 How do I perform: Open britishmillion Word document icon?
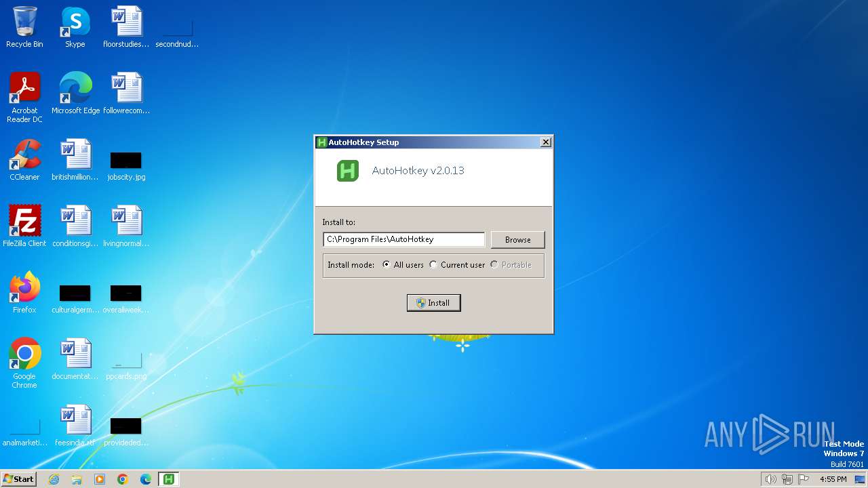coord(75,160)
